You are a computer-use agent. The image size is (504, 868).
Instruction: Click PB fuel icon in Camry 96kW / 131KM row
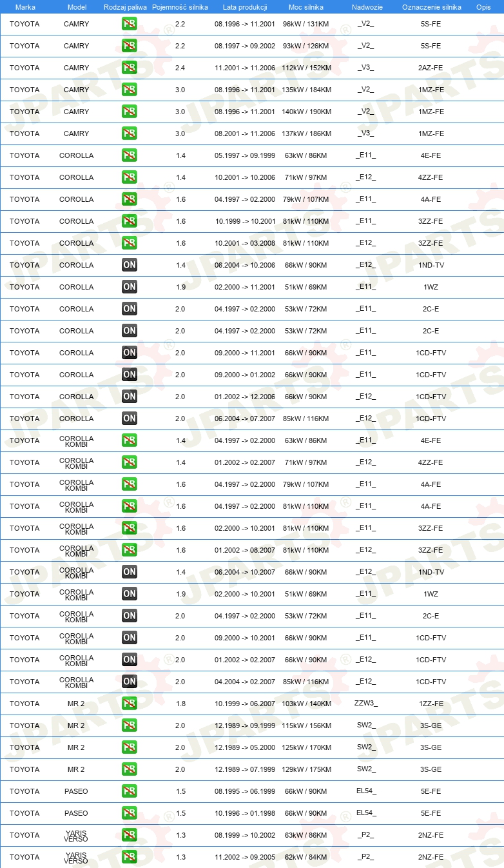pyautogui.click(x=129, y=24)
